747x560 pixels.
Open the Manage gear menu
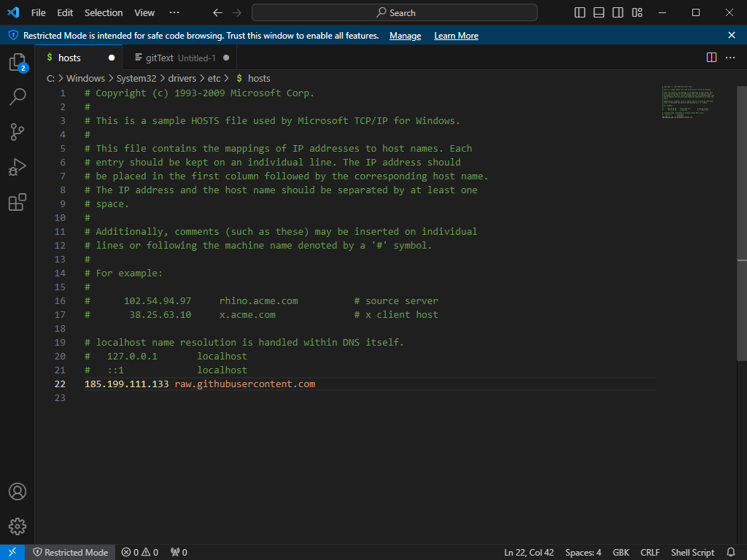(18, 526)
